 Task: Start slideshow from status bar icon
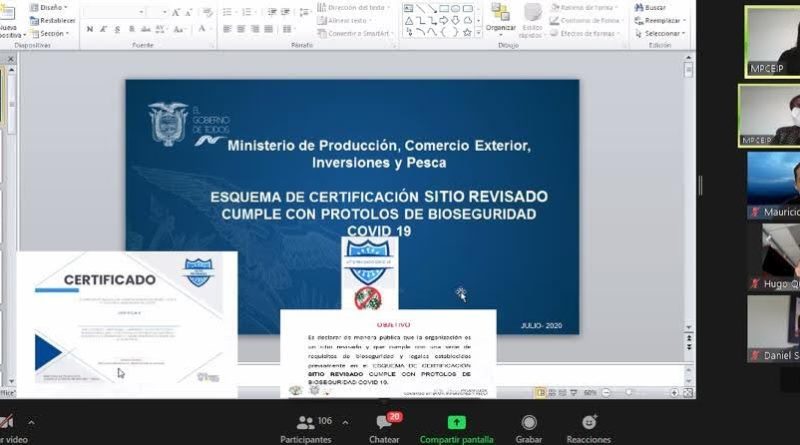pyautogui.click(x=573, y=392)
